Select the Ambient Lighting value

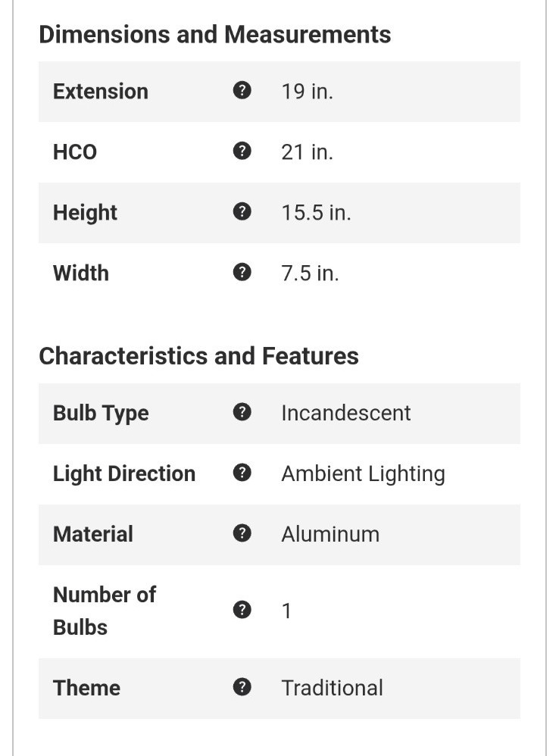tap(363, 474)
